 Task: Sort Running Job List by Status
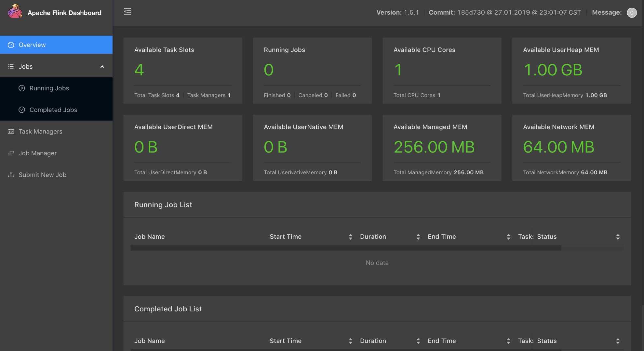[618, 237]
